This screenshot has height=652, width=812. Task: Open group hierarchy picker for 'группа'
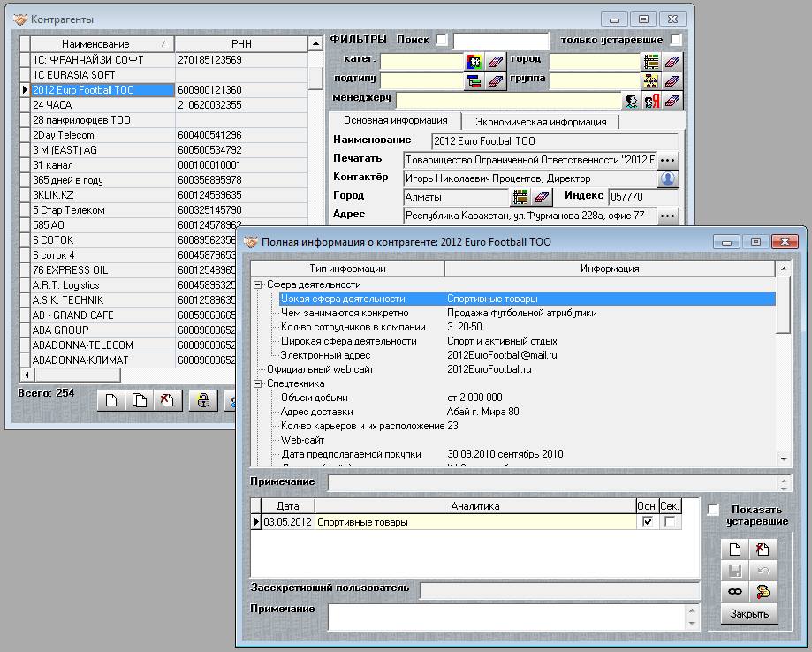[x=651, y=80]
